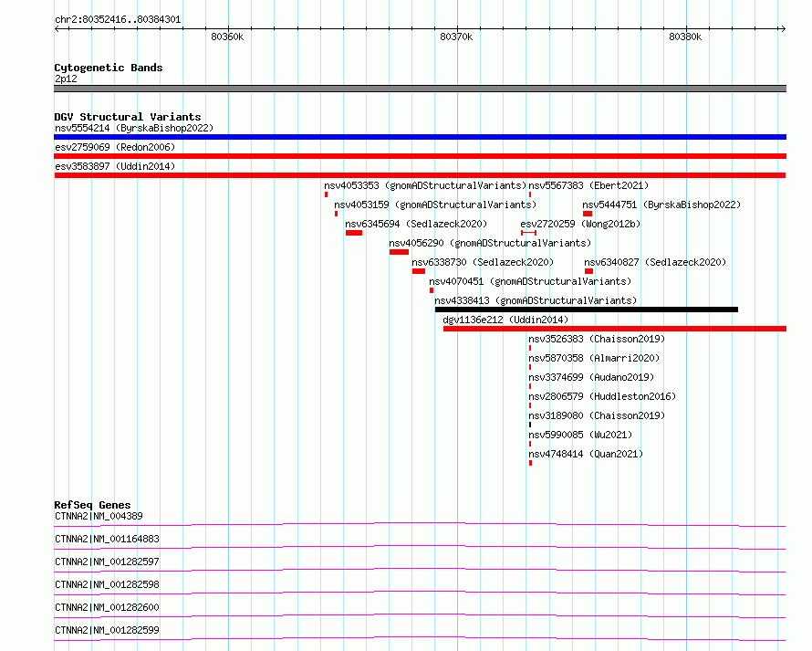Click nsv3189080 (Chaisson2019) label
812x651 pixels.
[x=597, y=415]
